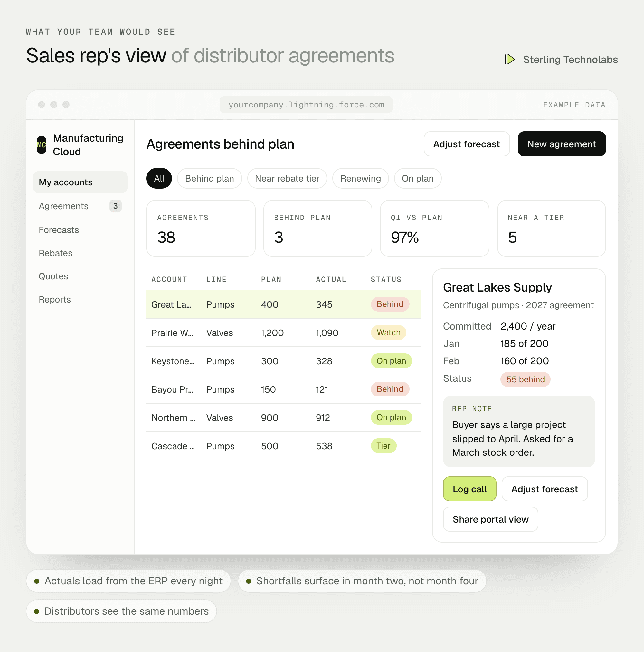Select the Bayou Pr... Pumps row
Image resolution: width=644 pixels, height=652 pixels.
pos(283,389)
